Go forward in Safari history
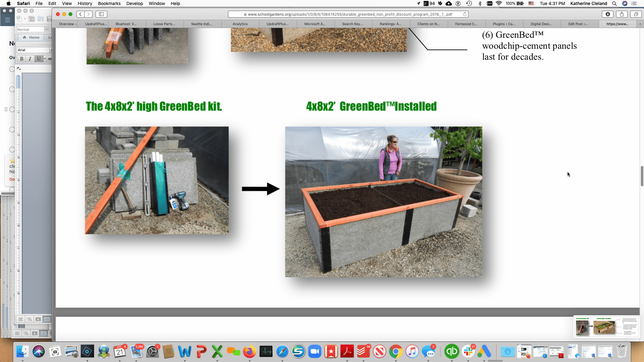The image size is (644, 362). tap(88, 14)
